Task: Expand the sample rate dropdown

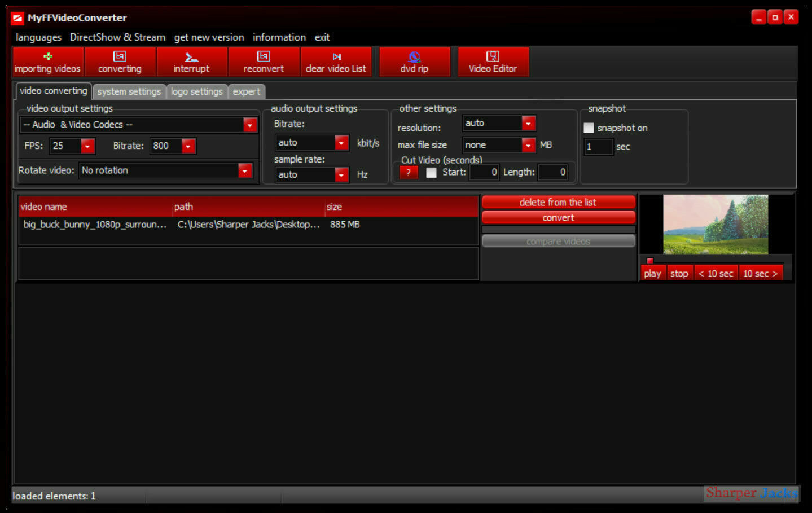Action: [341, 175]
